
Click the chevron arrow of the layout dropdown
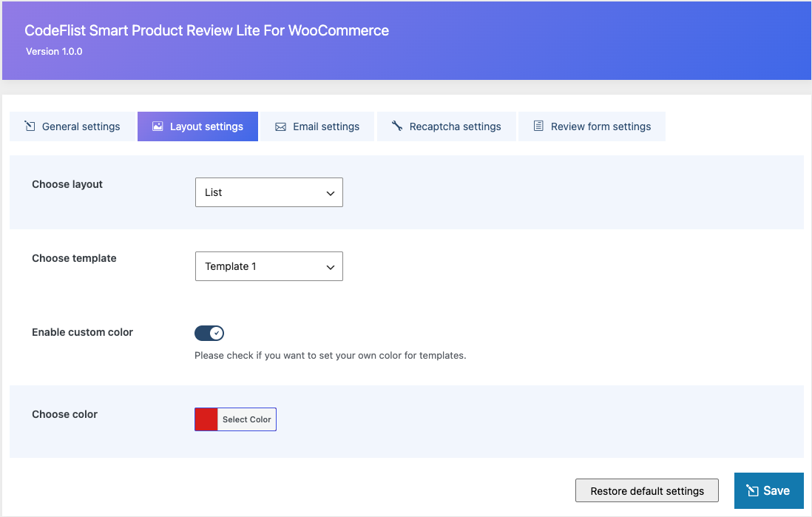[330, 193]
